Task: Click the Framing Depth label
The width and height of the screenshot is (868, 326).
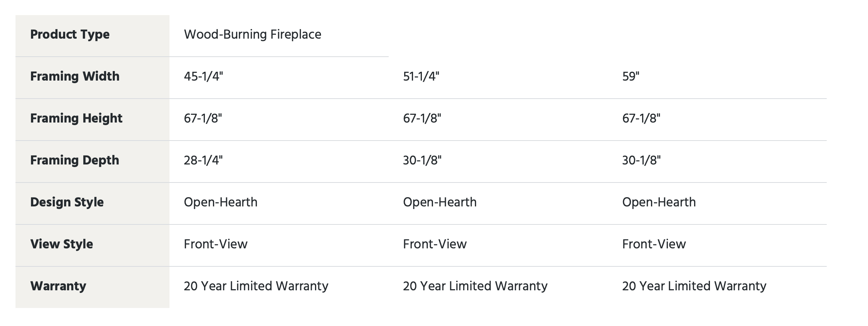Action: 74,160
